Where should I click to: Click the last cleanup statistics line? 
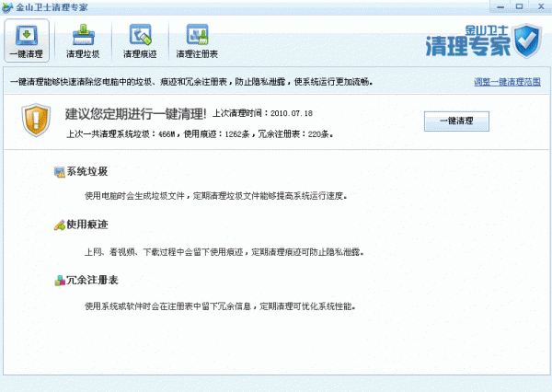click(x=200, y=133)
